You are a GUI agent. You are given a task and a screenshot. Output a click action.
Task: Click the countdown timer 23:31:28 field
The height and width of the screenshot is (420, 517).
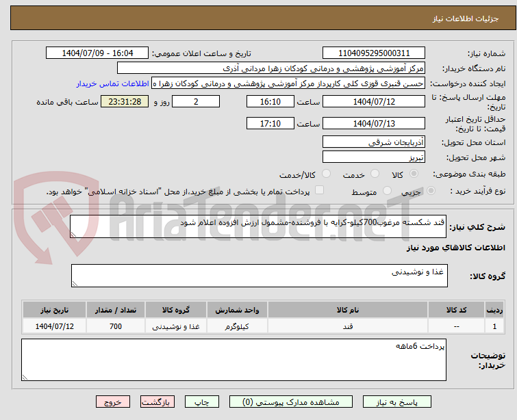point(125,101)
